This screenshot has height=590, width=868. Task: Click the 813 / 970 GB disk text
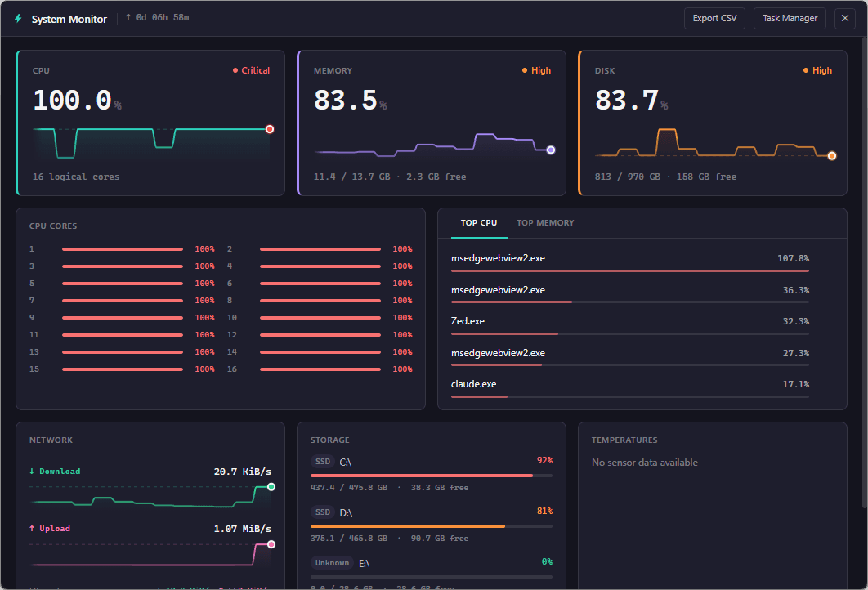coord(665,177)
